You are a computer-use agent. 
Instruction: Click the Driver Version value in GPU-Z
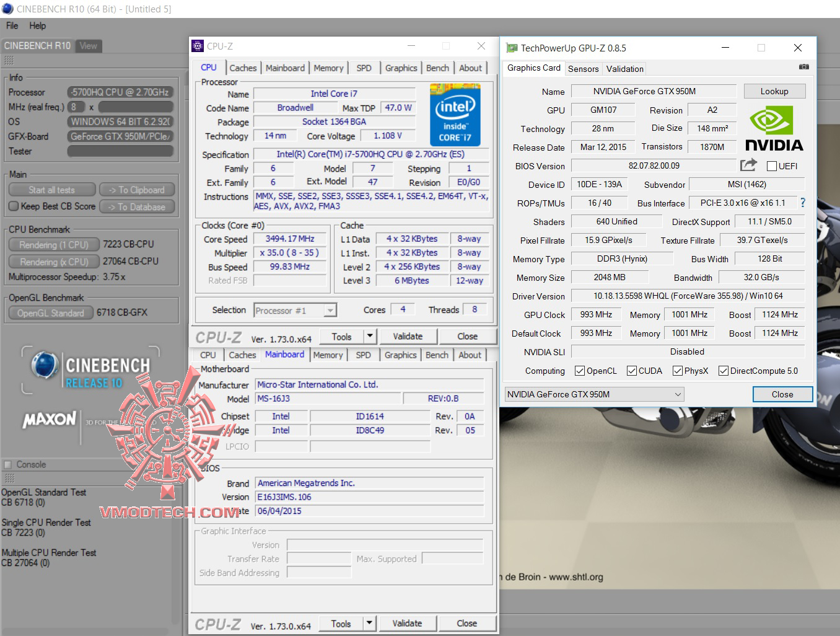[x=688, y=296]
